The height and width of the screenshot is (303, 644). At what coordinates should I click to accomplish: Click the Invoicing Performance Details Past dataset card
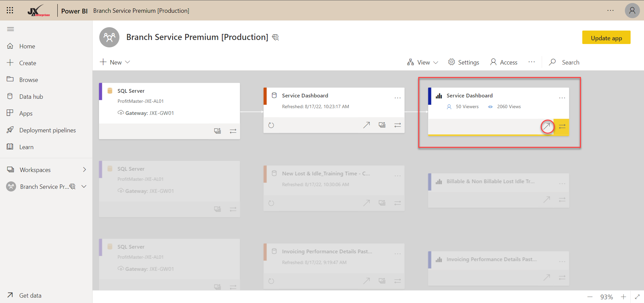(334, 266)
